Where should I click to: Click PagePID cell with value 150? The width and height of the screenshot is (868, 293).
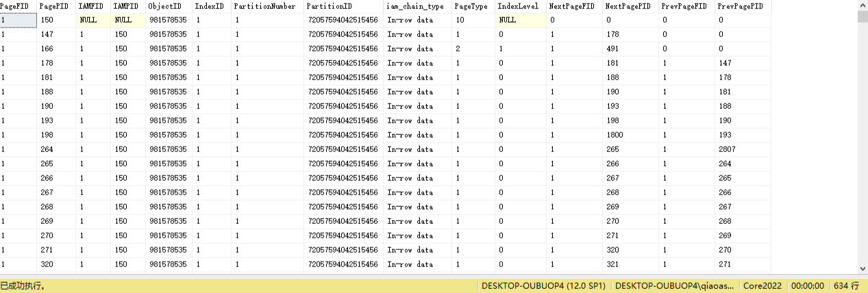(x=57, y=20)
